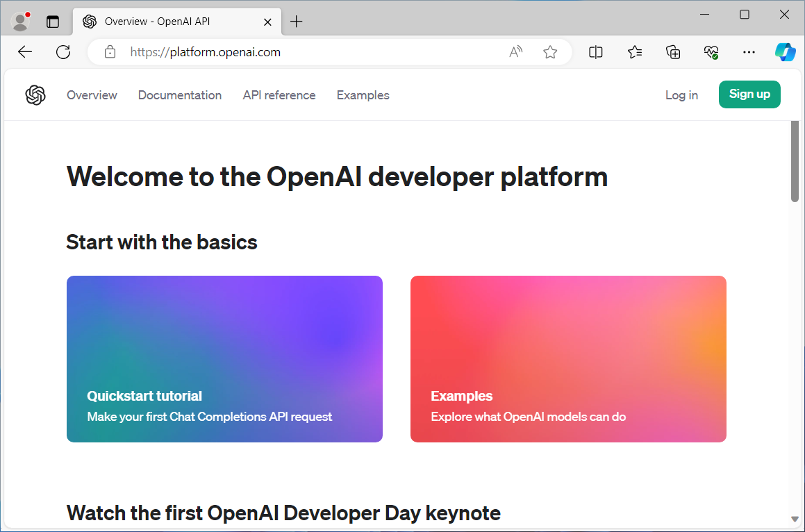The image size is (805, 532).
Task: Reload the current page
Action: click(63, 52)
